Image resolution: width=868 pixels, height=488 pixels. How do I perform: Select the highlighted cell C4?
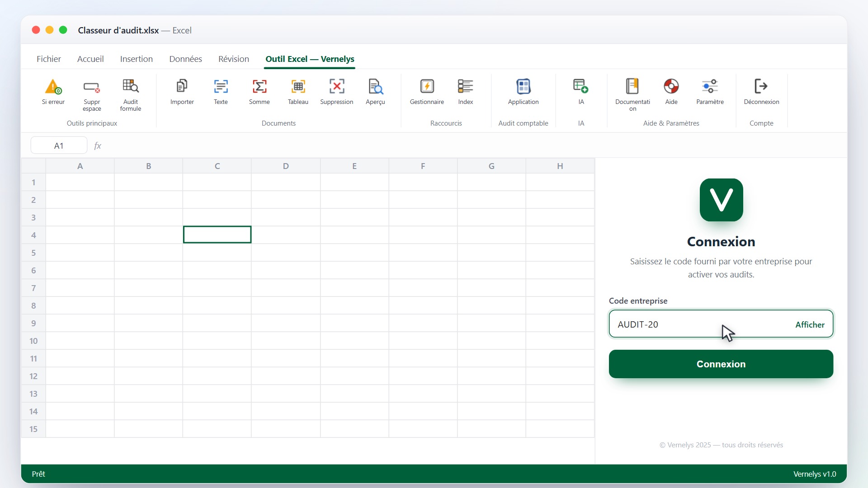217,235
